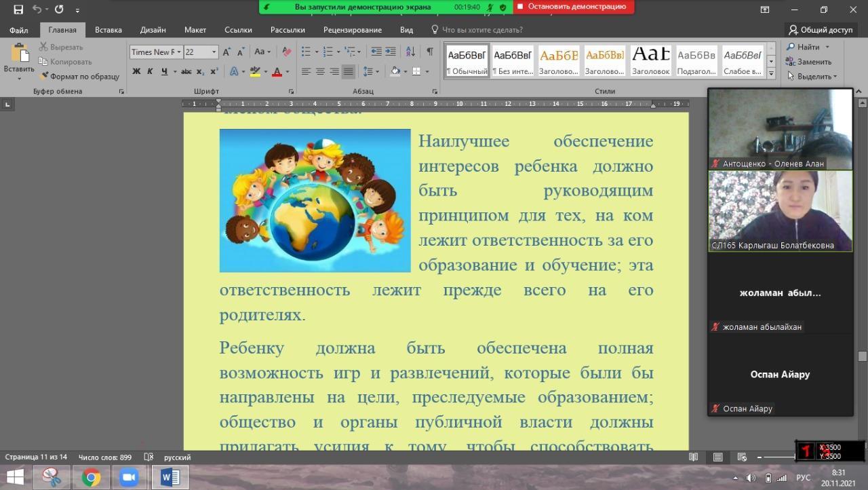
Task: Switch to the Вставка ribbon tab
Action: 108,30
